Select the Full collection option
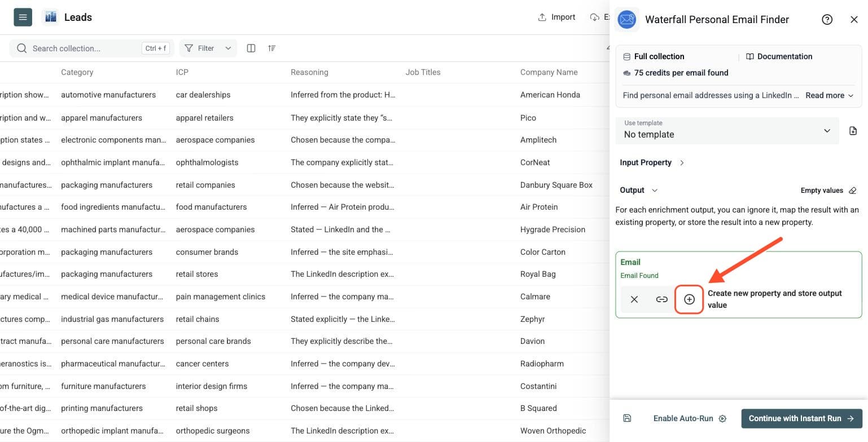Screen dimensions: 868x442 coord(654,56)
